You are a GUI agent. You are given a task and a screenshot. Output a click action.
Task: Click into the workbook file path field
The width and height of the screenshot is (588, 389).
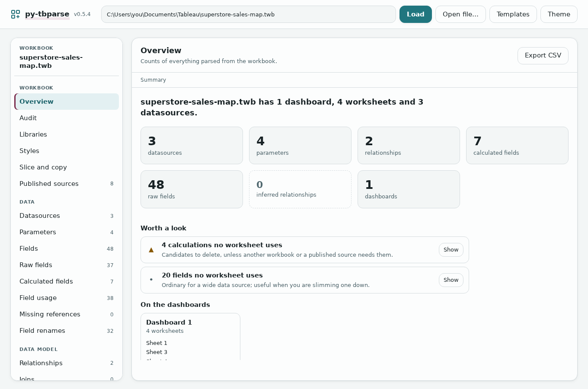[249, 14]
